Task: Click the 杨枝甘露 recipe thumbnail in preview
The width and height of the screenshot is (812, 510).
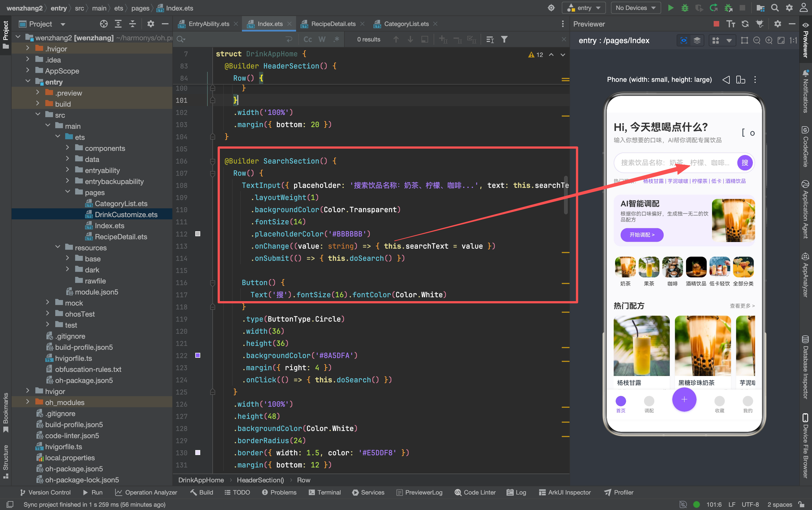Action: pos(641,345)
